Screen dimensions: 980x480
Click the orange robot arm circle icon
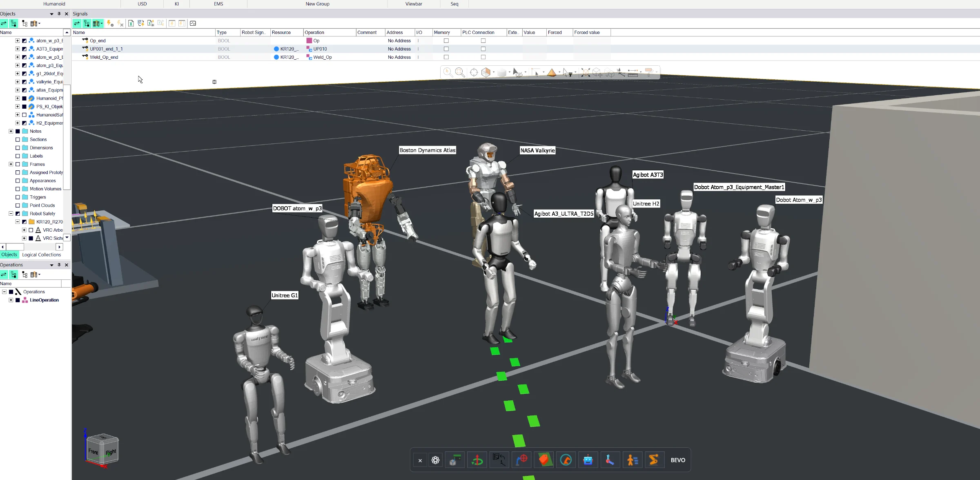coord(566,460)
